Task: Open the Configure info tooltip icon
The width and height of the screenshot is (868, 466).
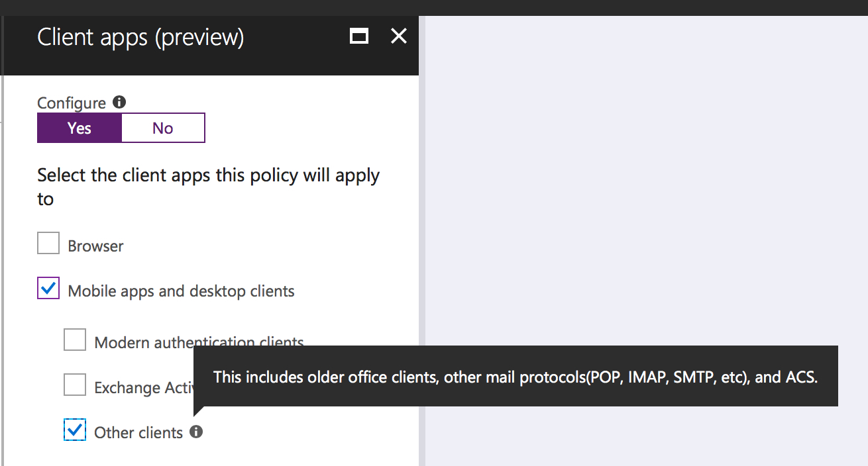Action: [118, 101]
